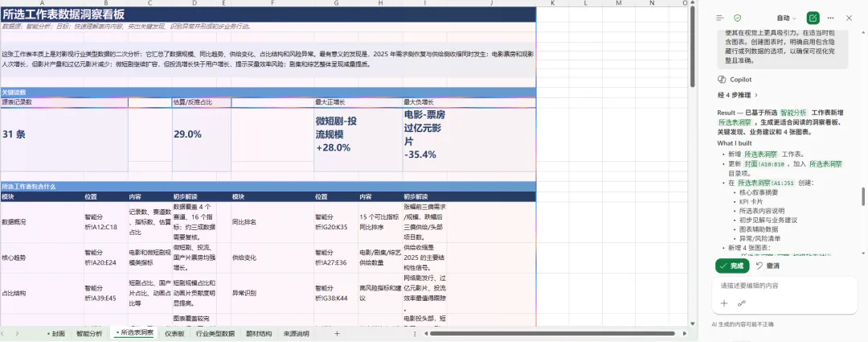This screenshot has height=342, width=868.
Task: Open the 来源说明 sheet tab
Action: click(x=296, y=334)
